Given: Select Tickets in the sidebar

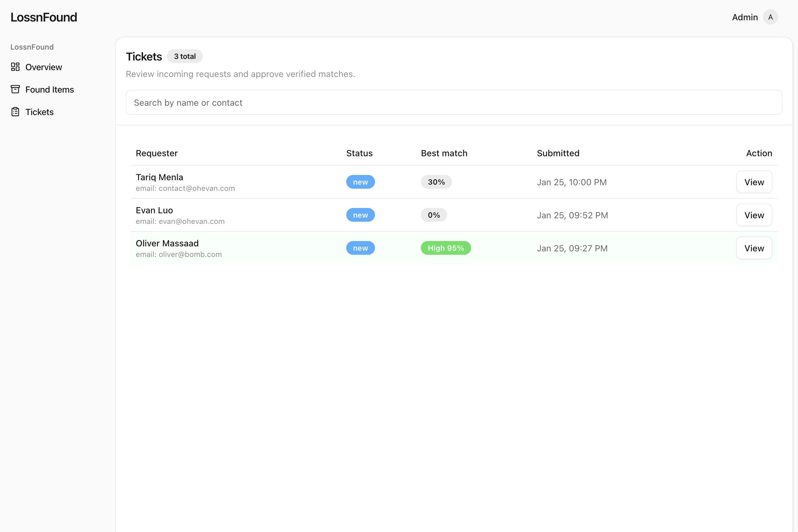Looking at the screenshot, I should point(39,112).
